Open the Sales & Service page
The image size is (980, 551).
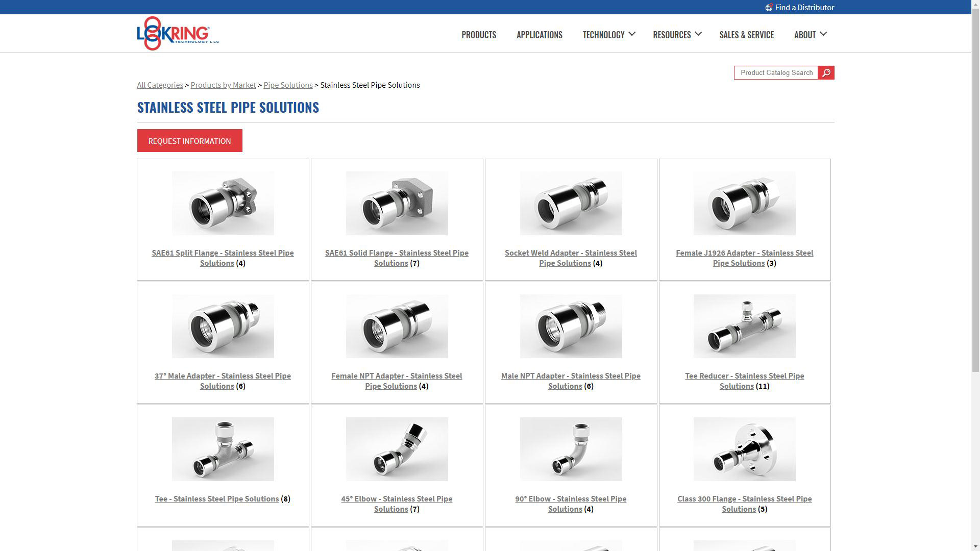[x=746, y=35]
